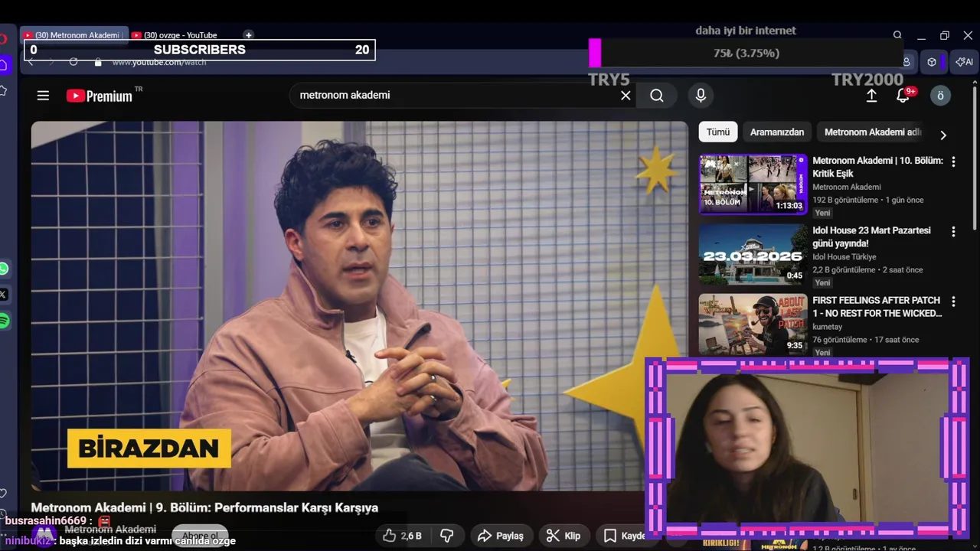Reload the page in the browser
980x551 pixels.
(73, 62)
